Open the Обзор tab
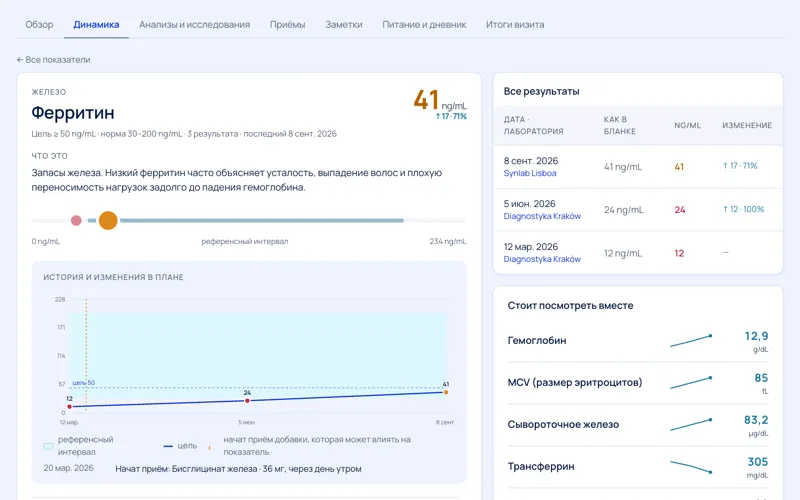Image resolution: width=800 pixels, height=500 pixels. click(39, 24)
